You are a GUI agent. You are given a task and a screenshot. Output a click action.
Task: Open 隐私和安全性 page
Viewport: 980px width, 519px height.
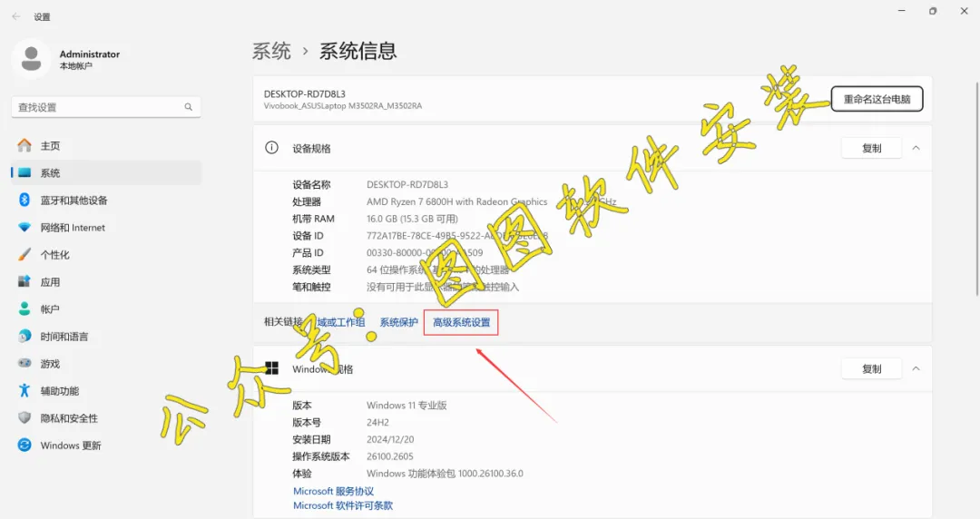click(x=106, y=418)
